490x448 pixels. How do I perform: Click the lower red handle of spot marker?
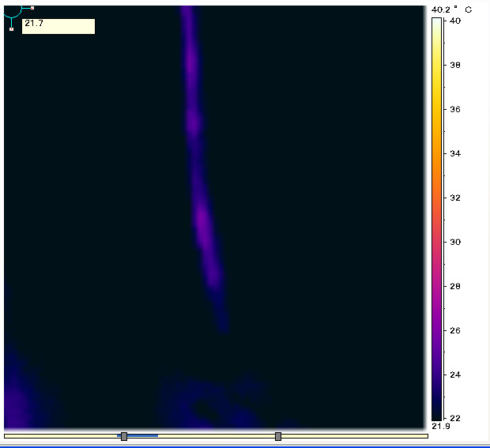pos(12,29)
